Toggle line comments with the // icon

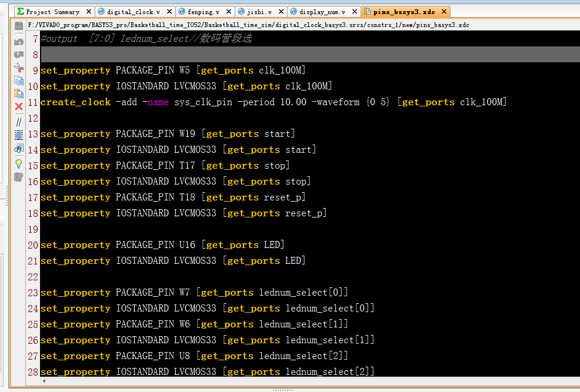tap(18, 122)
